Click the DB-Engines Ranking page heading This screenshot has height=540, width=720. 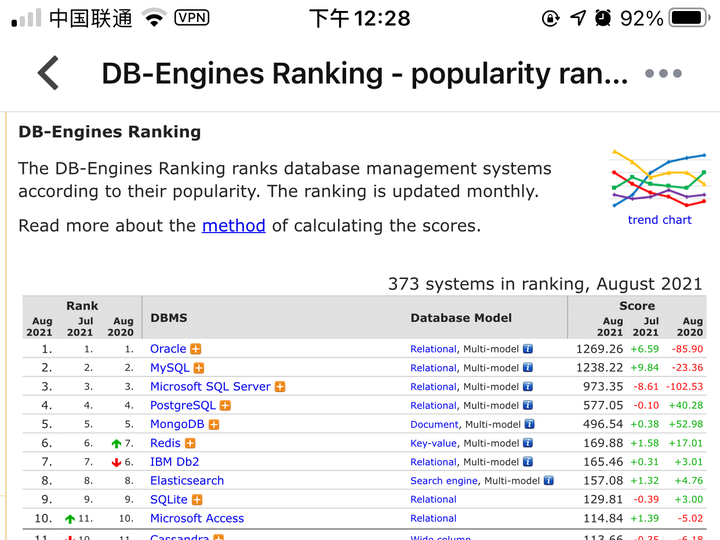tap(109, 132)
